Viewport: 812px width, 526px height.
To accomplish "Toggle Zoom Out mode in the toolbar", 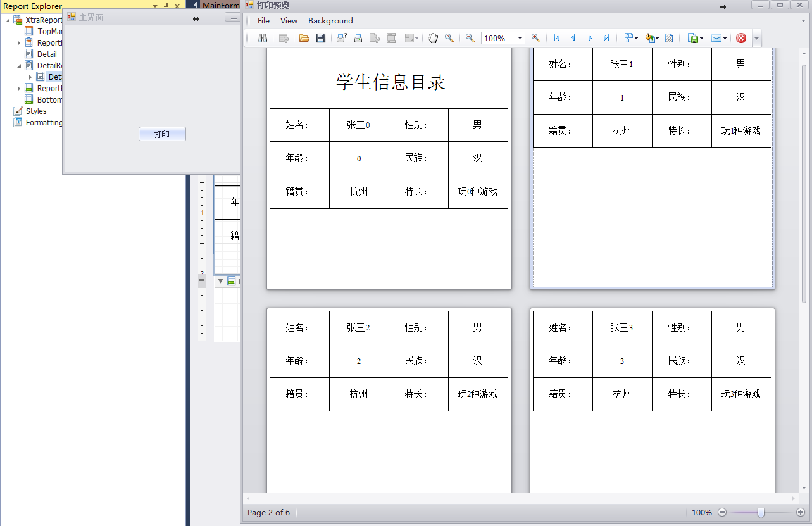I will click(470, 38).
